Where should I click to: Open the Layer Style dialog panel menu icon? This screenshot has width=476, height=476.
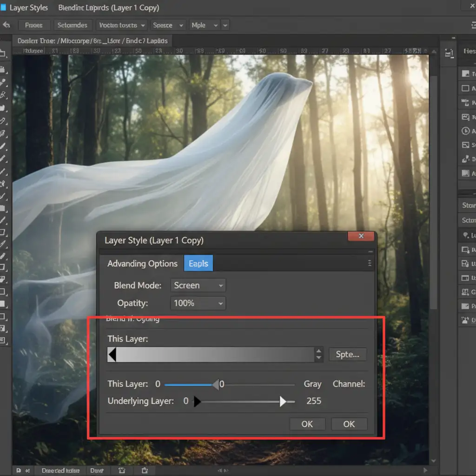[x=370, y=263]
